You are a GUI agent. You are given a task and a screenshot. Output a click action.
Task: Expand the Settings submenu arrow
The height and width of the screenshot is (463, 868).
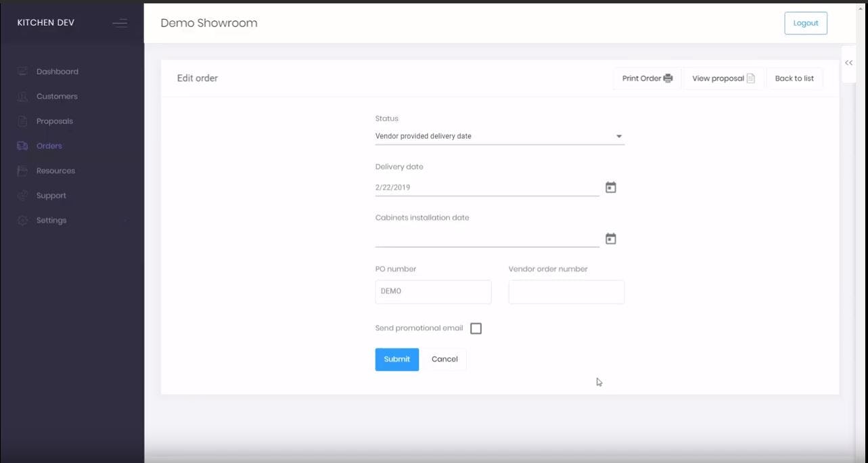coord(125,220)
